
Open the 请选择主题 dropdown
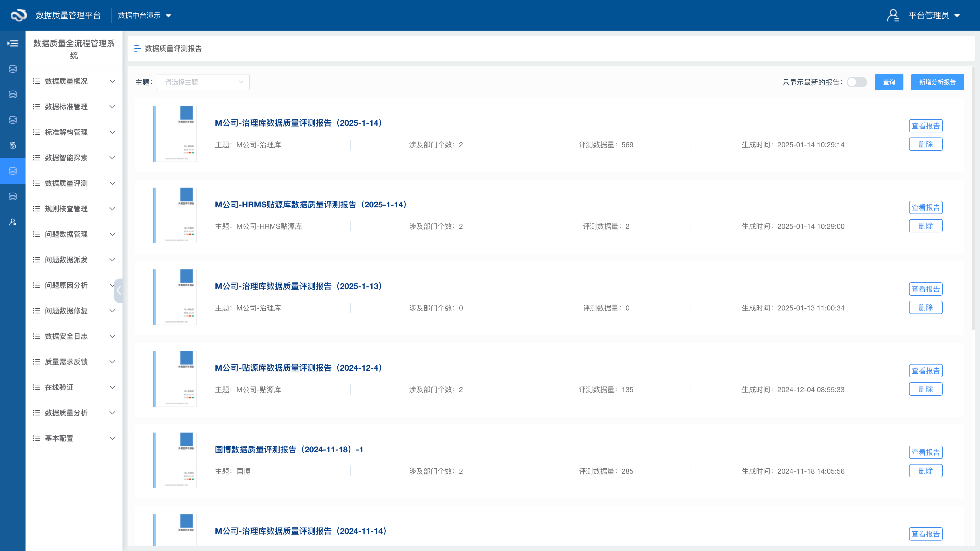(203, 82)
